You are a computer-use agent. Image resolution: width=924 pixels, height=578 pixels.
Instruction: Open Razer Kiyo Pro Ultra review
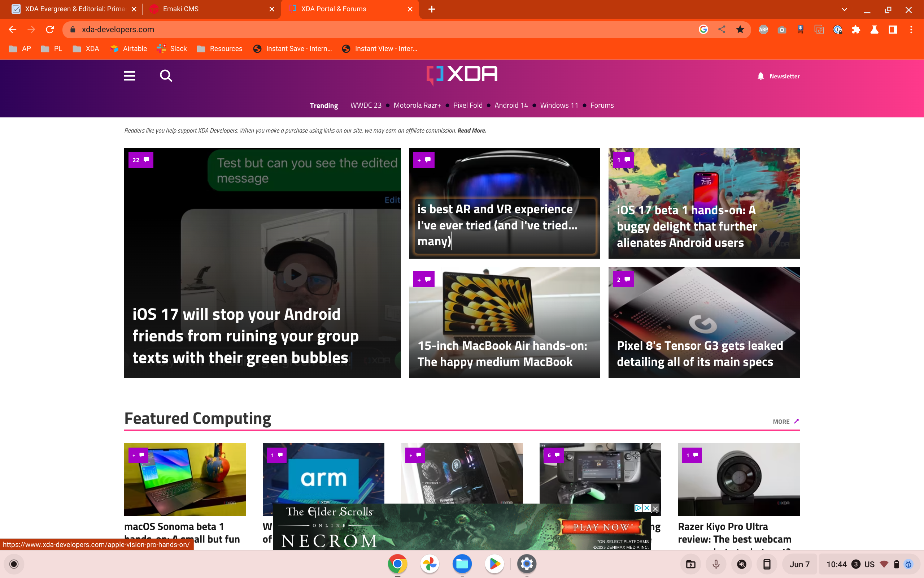734,533
